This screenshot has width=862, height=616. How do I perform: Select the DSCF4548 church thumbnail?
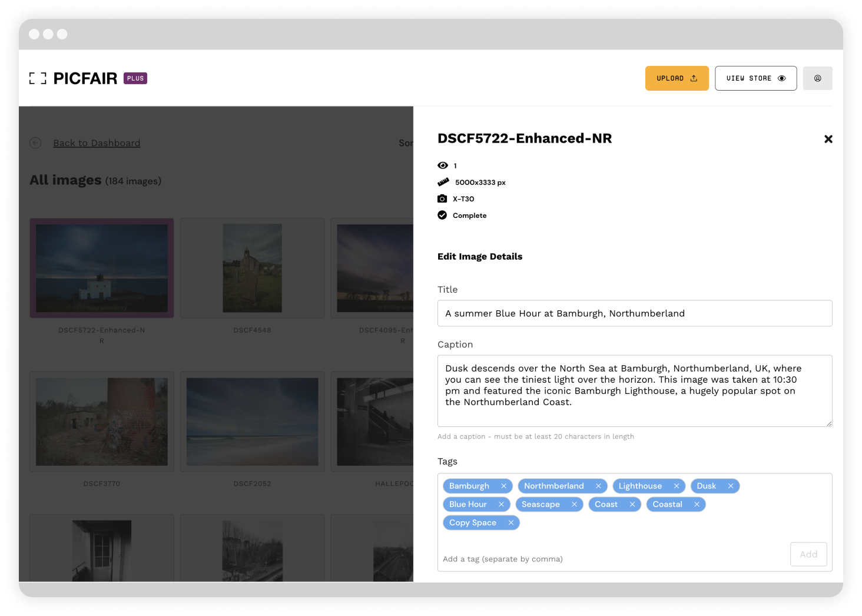click(252, 268)
